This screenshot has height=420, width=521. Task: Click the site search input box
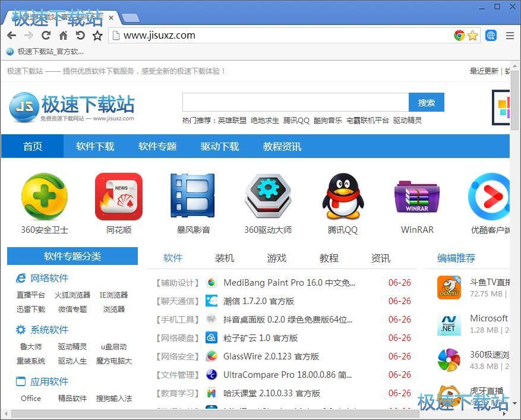[x=295, y=102]
